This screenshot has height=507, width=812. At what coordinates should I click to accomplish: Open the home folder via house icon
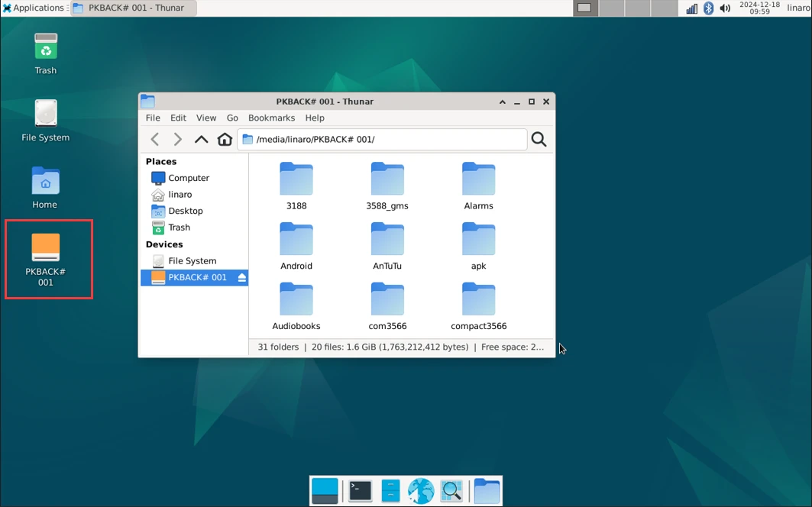point(225,139)
